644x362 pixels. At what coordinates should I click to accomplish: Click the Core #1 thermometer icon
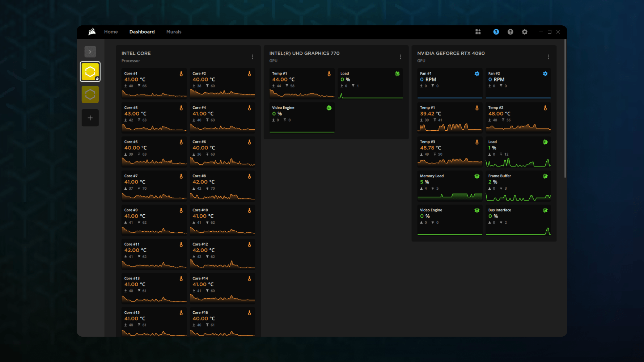(x=181, y=74)
